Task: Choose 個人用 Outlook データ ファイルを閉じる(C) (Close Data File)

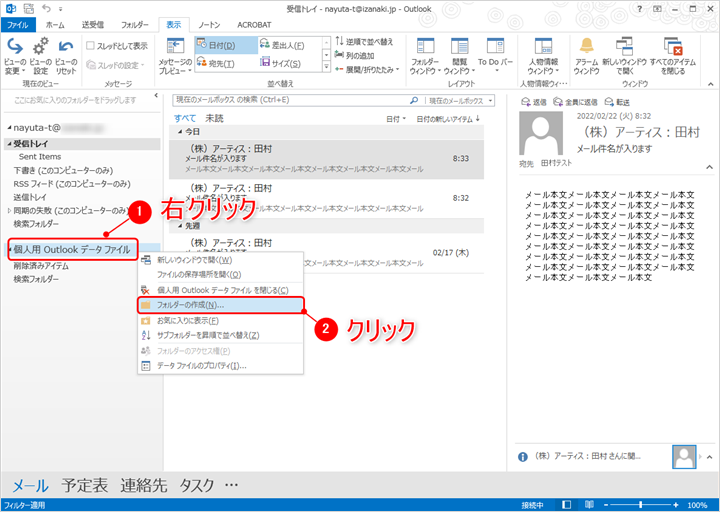Action: pos(220,290)
